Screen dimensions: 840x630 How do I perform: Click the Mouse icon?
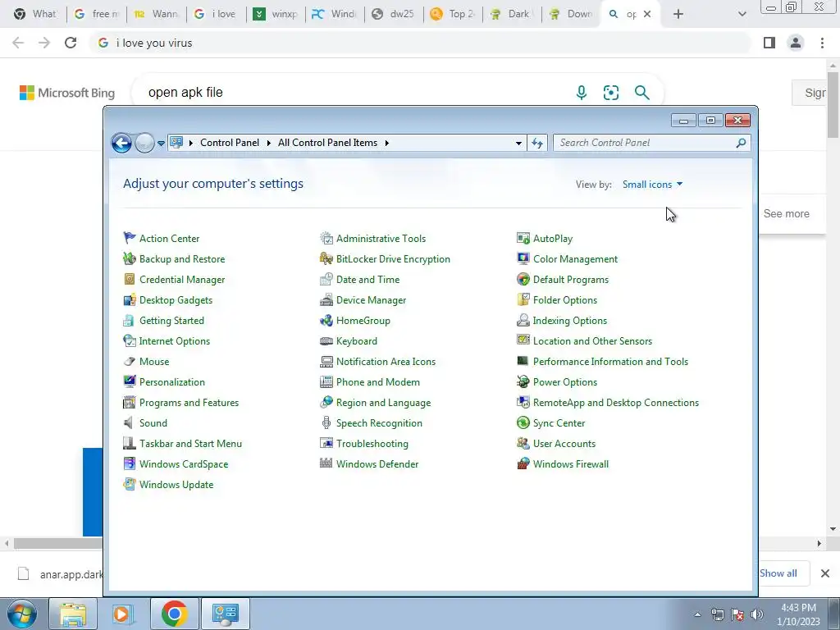129,362
